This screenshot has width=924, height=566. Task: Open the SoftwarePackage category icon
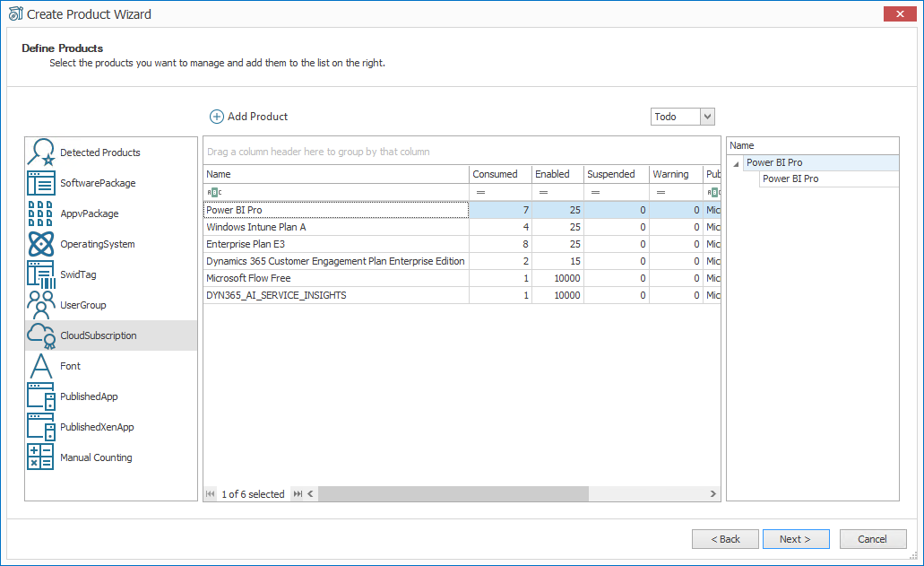(41, 183)
